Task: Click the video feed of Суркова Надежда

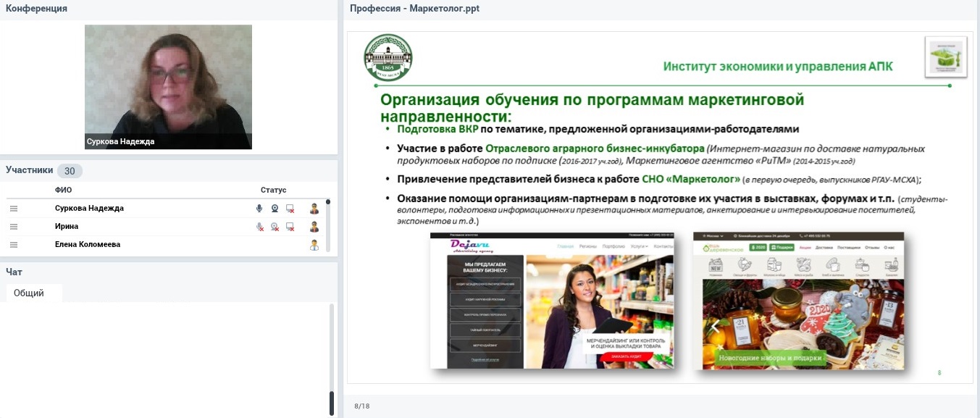Action: coord(168,87)
